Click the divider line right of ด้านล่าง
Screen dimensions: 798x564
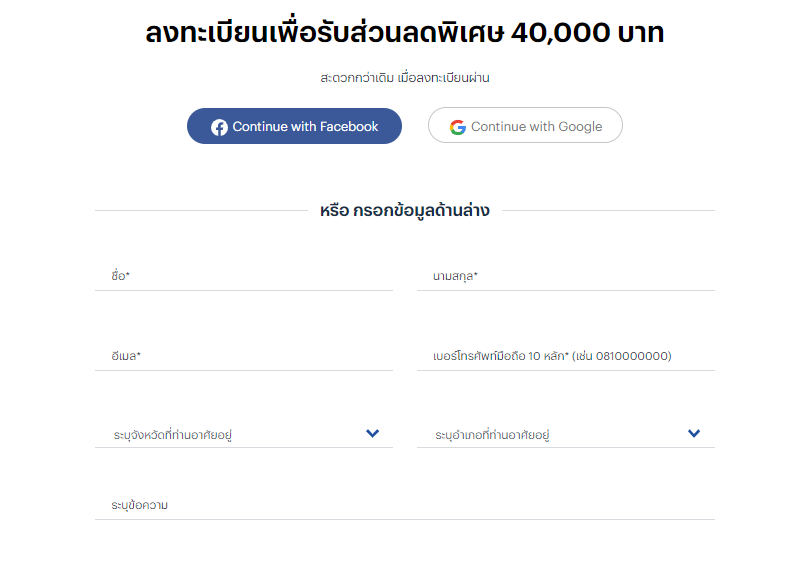coord(609,210)
